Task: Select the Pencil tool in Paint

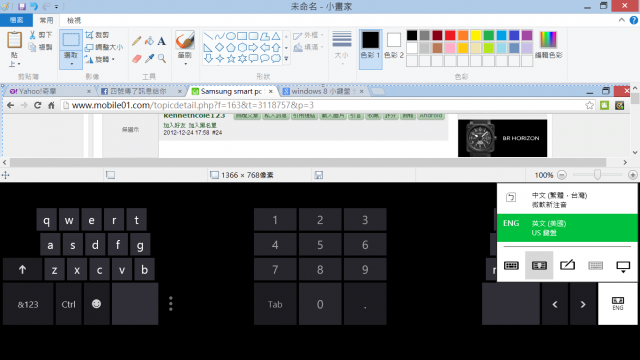Action: (137, 41)
